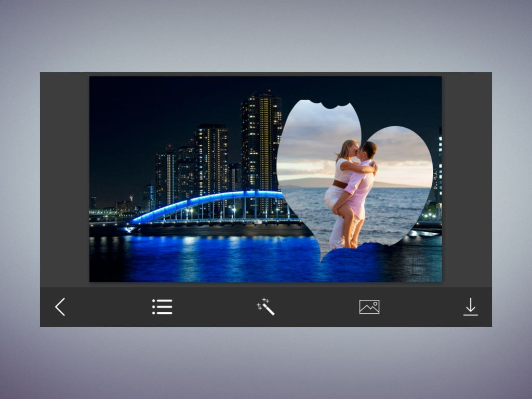Tap the couple photo inside the heart frame
The image size is (532, 399).
tap(354, 180)
